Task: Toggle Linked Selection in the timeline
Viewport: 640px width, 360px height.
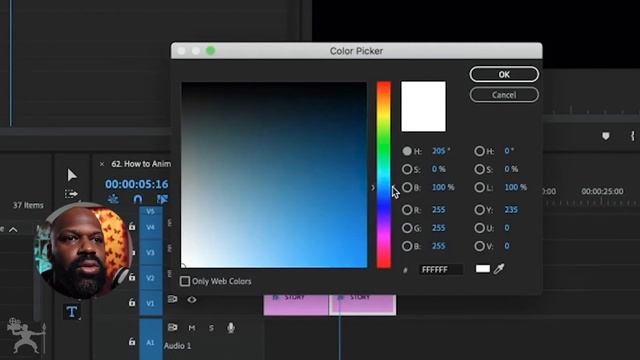Action: tap(162, 199)
